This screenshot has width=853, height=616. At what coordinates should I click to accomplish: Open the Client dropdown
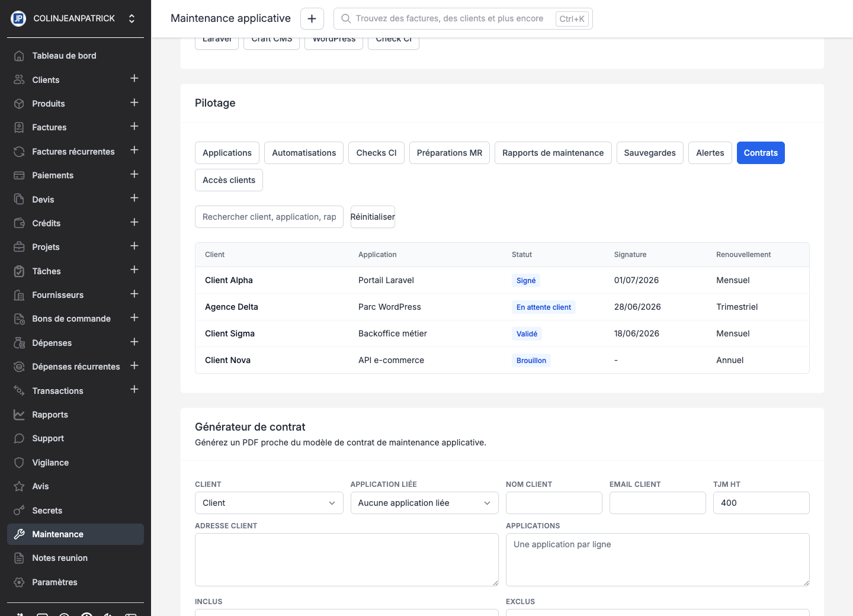pos(269,503)
